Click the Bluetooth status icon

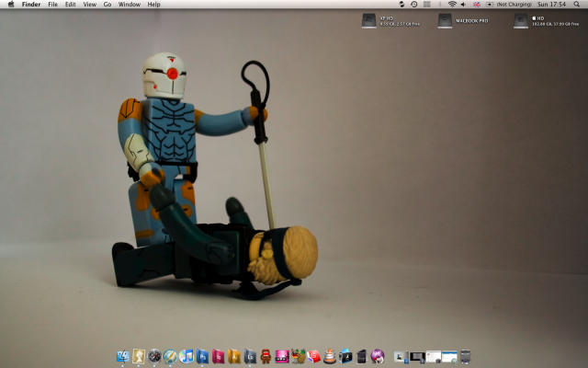440,4
